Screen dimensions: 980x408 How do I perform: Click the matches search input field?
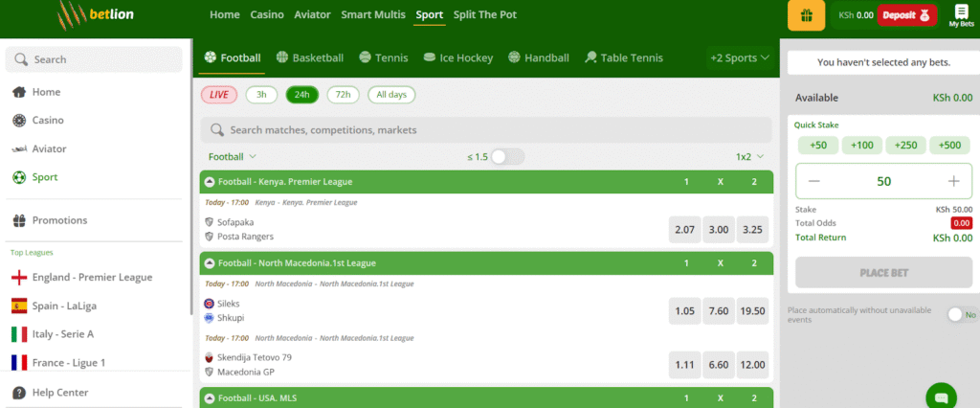coord(486,129)
